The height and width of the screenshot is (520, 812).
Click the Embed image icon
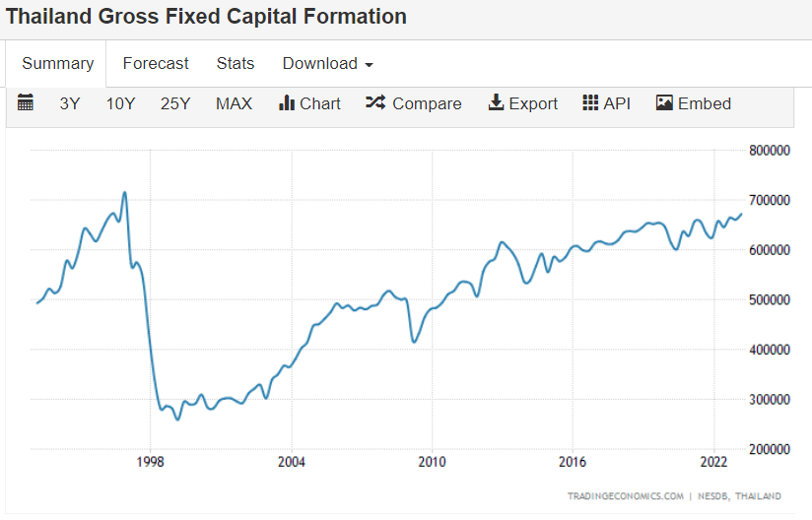pyautogui.click(x=664, y=103)
